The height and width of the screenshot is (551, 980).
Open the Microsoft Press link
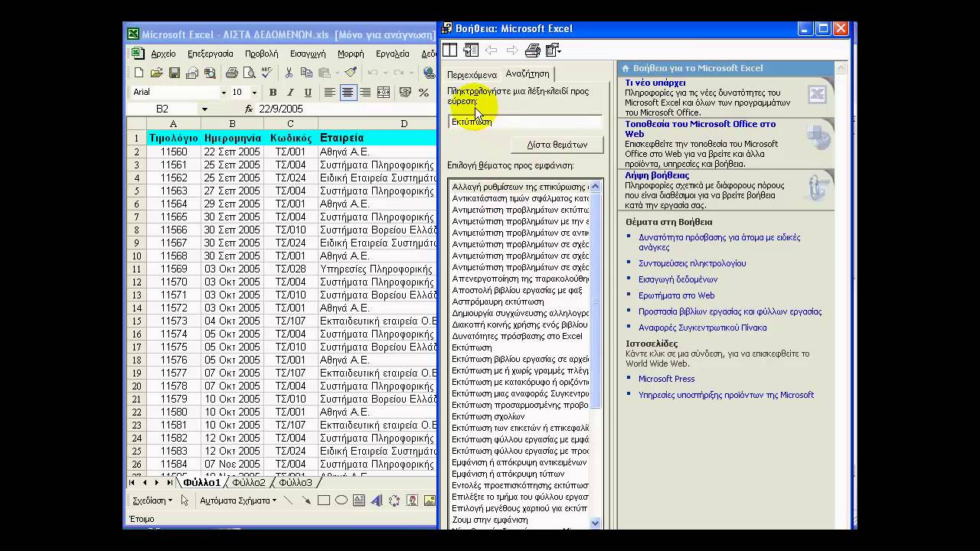click(x=667, y=379)
